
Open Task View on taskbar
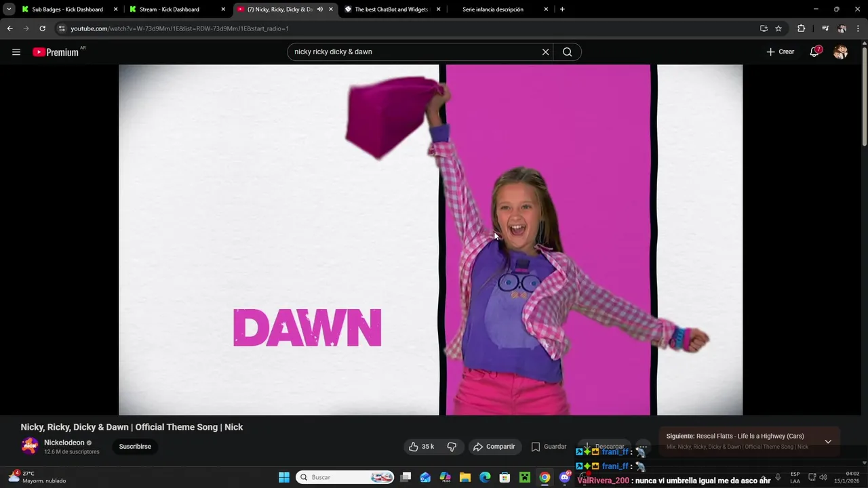[x=406, y=477]
